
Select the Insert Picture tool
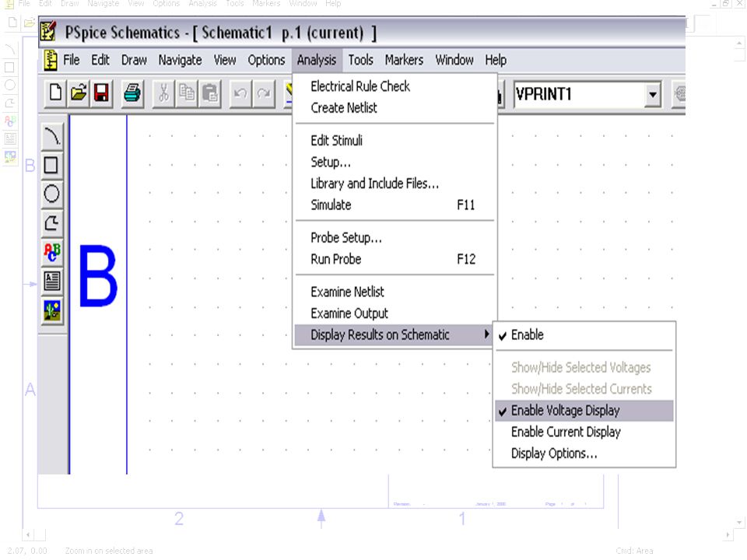tap(52, 311)
